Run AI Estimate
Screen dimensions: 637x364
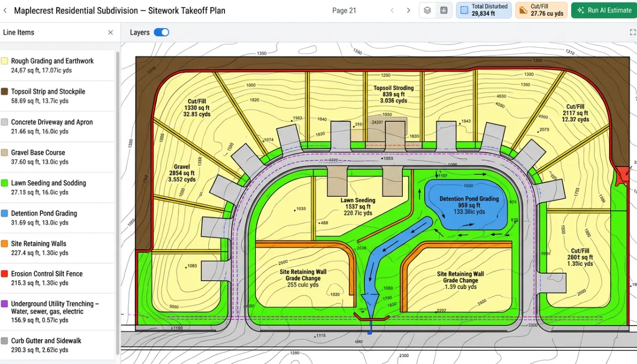604,10
